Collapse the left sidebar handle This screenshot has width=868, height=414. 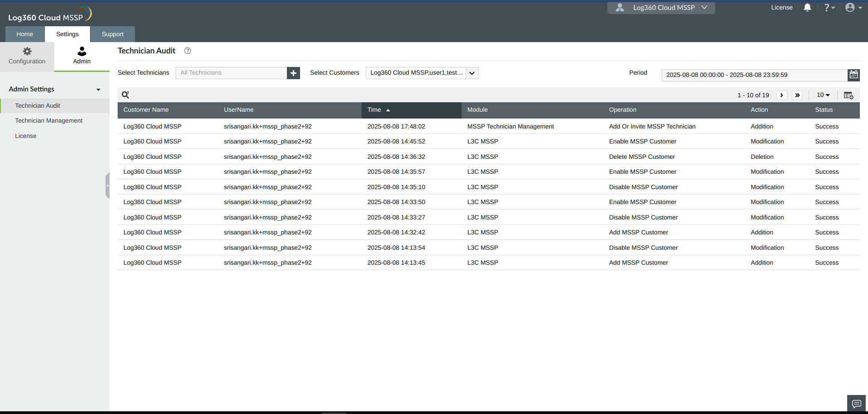coord(107,186)
